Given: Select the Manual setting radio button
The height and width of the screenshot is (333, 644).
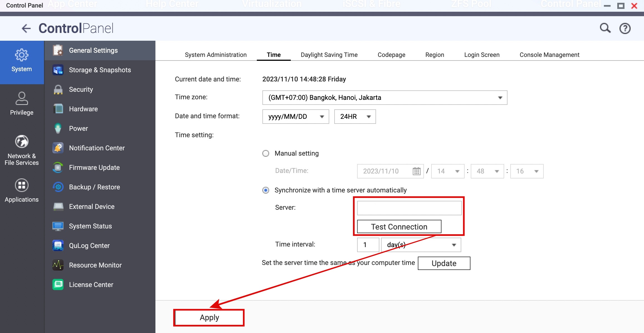Looking at the screenshot, I should pos(266,153).
